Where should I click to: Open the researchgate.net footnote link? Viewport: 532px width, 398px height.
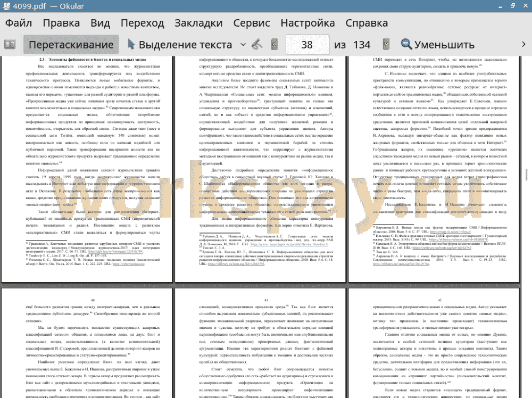[x=289, y=244]
